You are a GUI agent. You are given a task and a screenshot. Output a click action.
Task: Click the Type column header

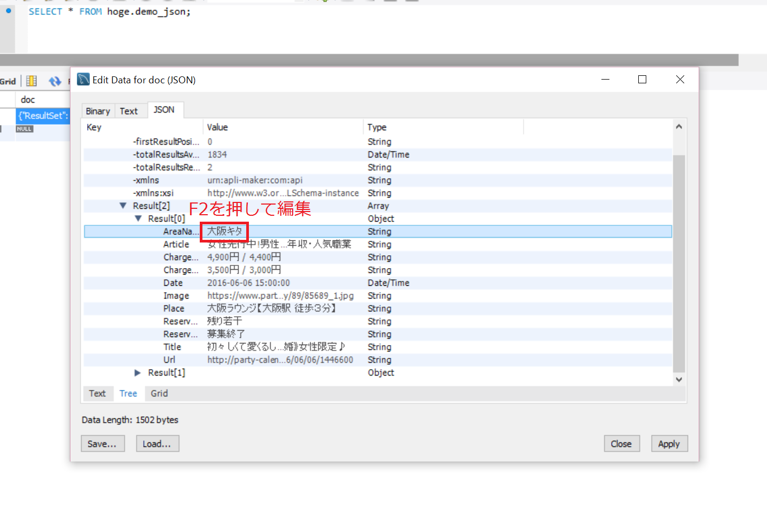(x=443, y=127)
